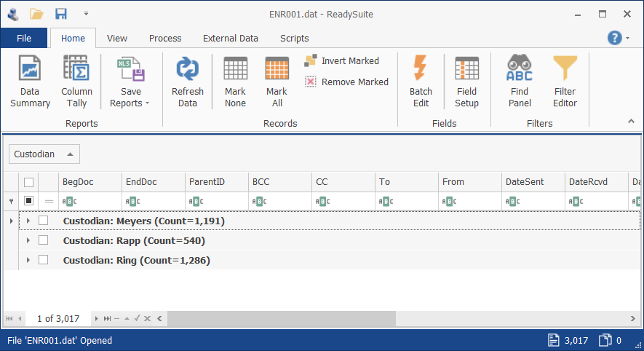Open the Save Reports dropdown

130,82
